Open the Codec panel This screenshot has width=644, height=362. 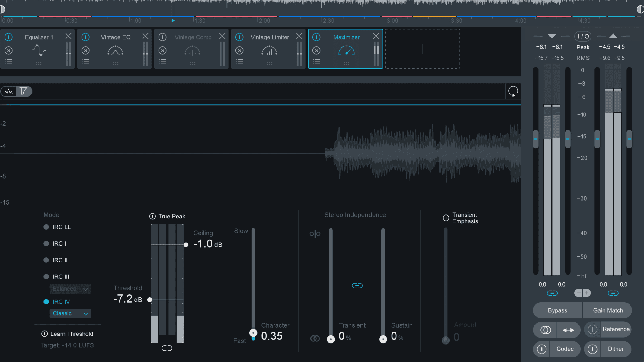pyautogui.click(x=565, y=349)
